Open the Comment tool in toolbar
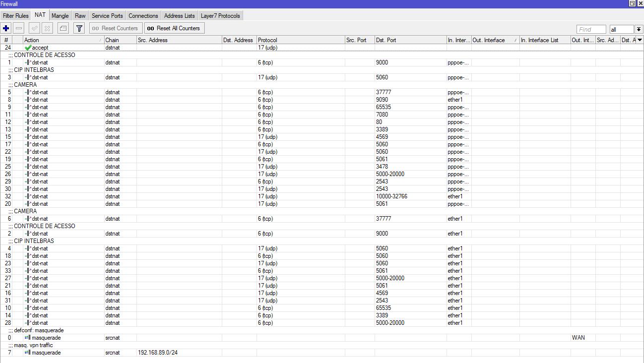The image size is (644, 363). coord(63,28)
